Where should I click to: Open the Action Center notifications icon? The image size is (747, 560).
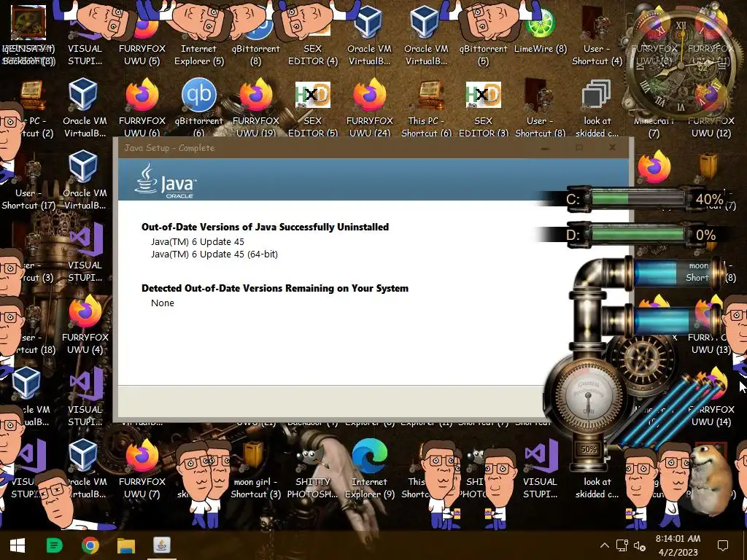723,545
